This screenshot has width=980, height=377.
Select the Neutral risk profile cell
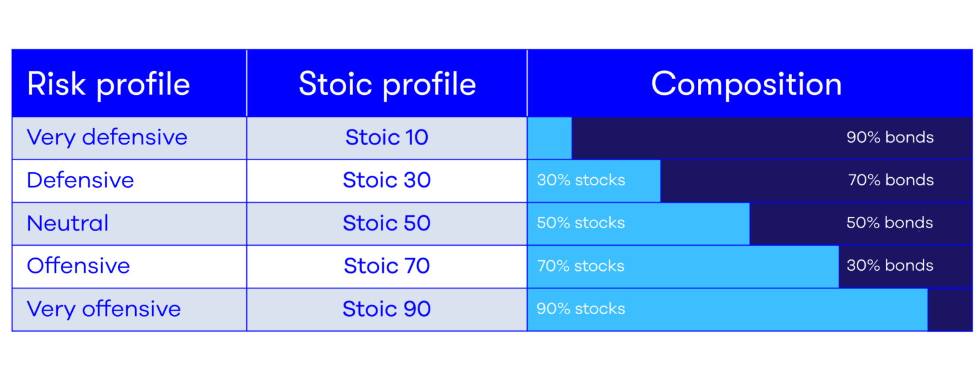[x=68, y=223]
